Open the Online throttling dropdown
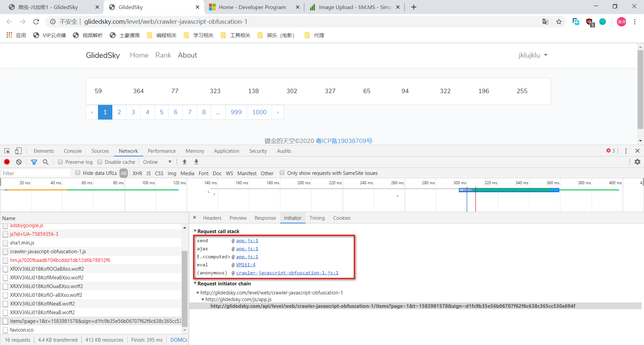644x345 pixels. tap(157, 162)
